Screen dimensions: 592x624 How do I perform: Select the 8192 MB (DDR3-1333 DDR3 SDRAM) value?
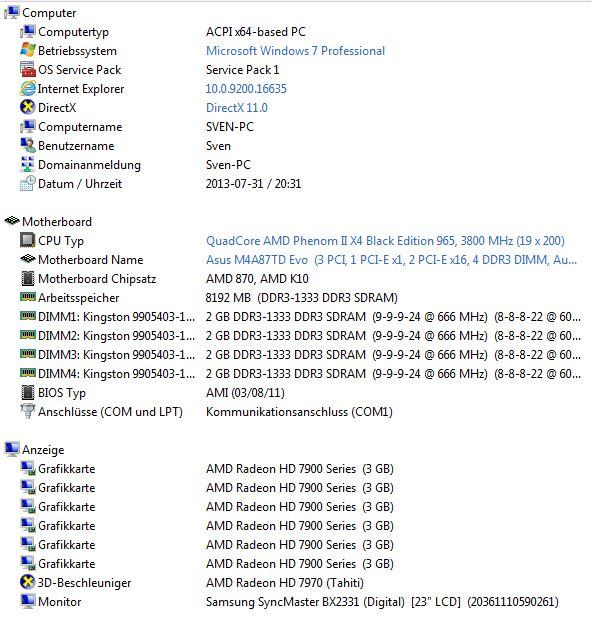click(x=302, y=298)
